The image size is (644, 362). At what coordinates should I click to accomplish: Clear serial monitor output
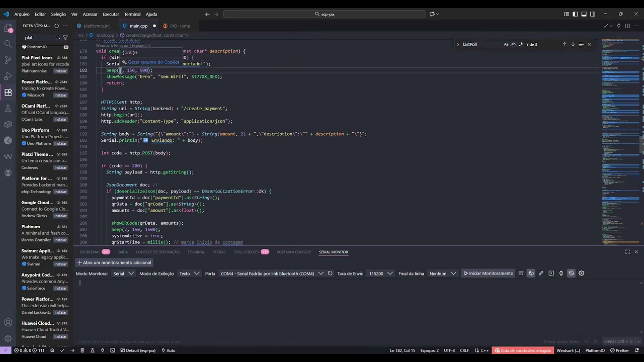tap(521, 274)
